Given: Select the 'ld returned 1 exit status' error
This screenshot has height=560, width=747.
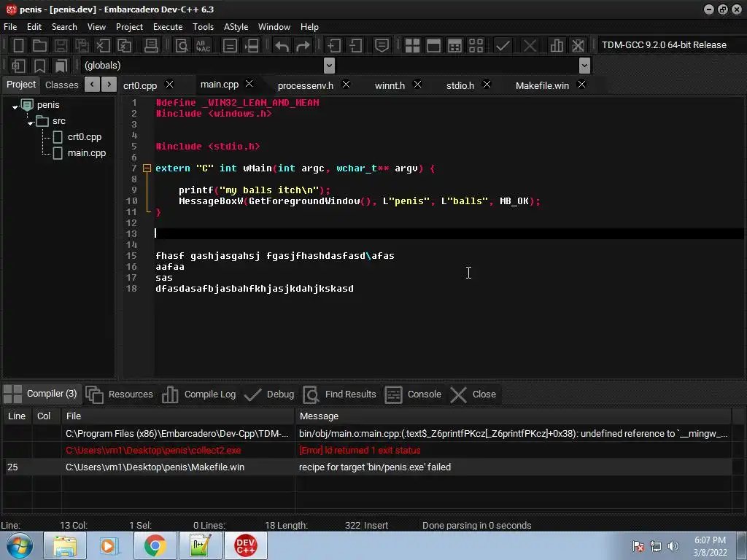Looking at the screenshot, I should point(367,451).
